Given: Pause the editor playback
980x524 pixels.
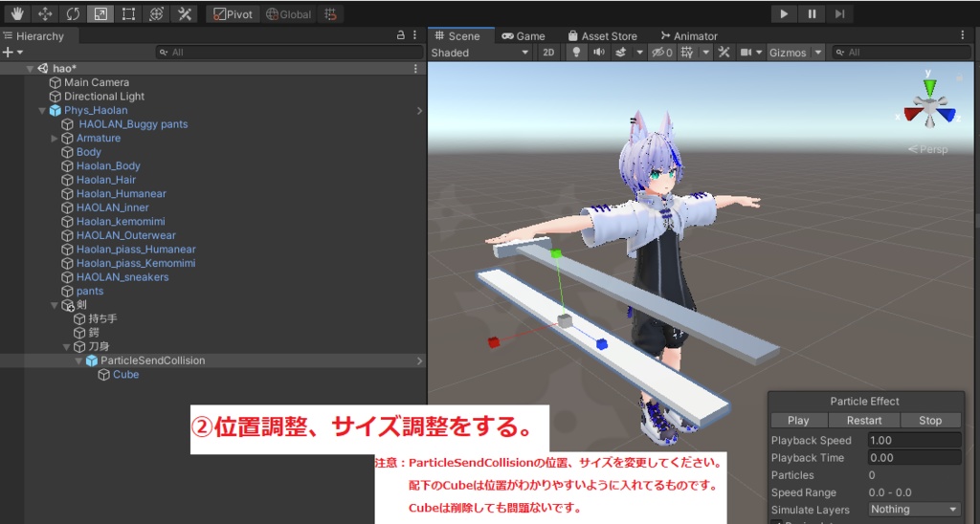Looking at the screenshot, I should [x=812, y=13].
